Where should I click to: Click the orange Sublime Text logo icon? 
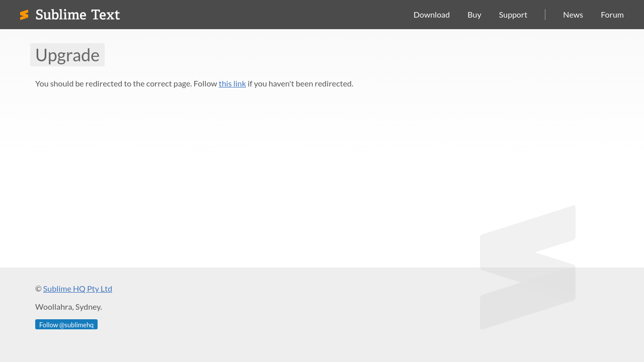click(x=24, y=15)
